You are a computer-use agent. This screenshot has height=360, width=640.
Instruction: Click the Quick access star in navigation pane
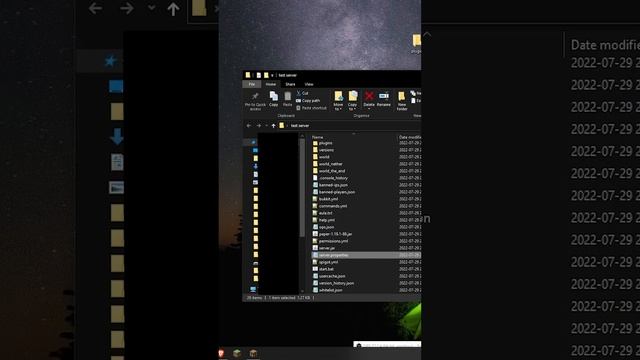253,142
